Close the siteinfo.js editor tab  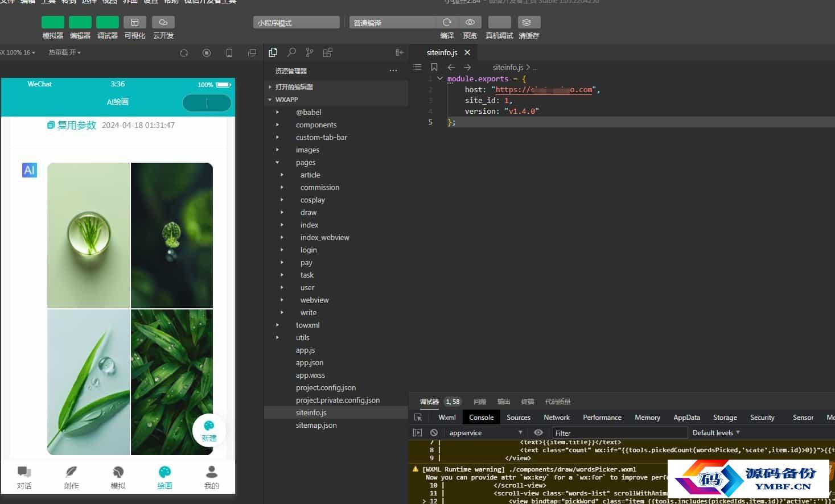467,52
